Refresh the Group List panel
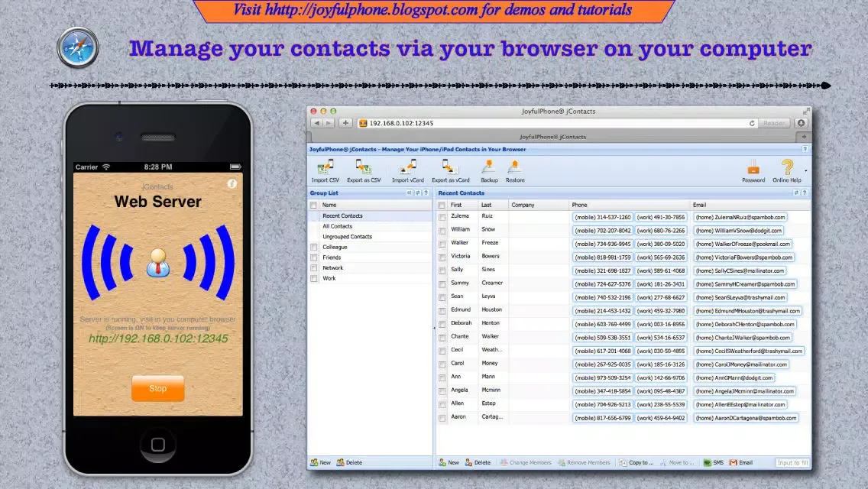This screenshot has height=489, width=868. [x=418, y=193]
